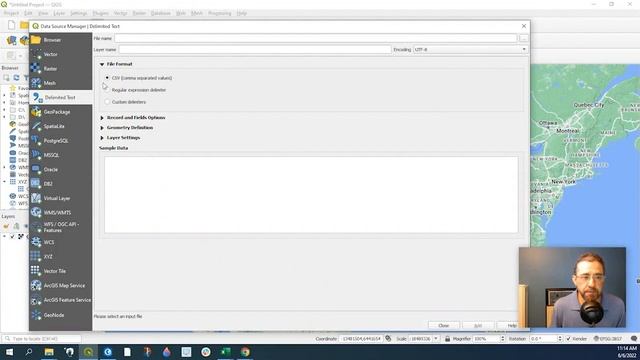Toggle the scale lock icon
The image size is (640, 360).
[447, 339]
